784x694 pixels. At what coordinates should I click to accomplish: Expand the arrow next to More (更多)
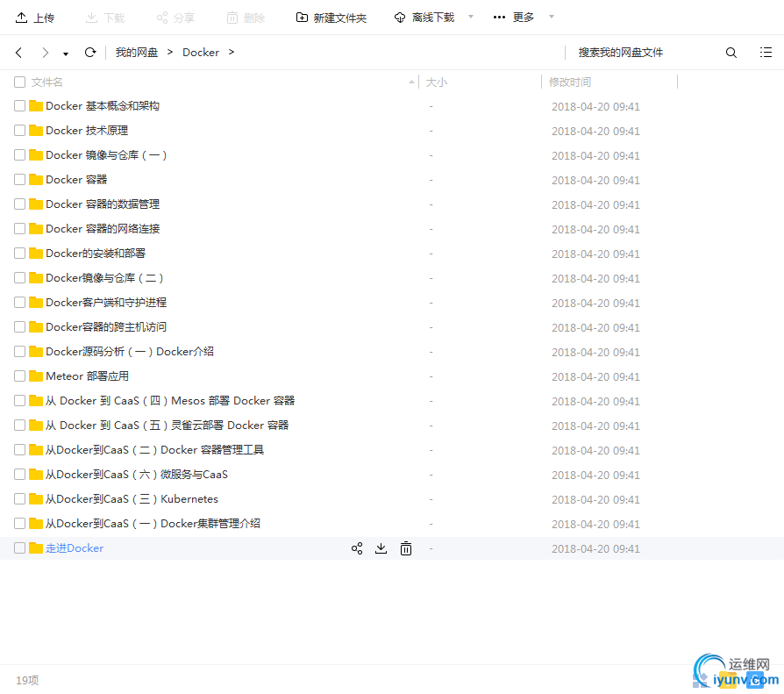coord(552,17)
